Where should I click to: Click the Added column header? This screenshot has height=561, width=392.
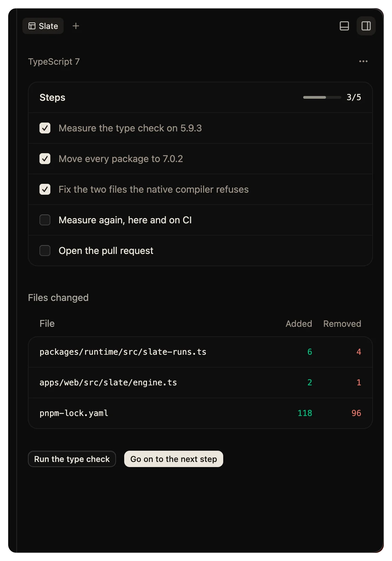point(299,323)
